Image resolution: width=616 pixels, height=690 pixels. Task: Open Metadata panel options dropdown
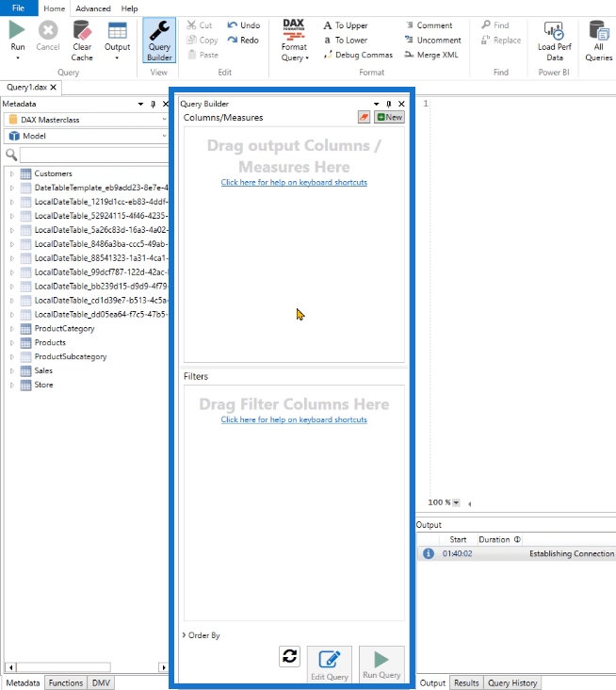coord(140,104)
